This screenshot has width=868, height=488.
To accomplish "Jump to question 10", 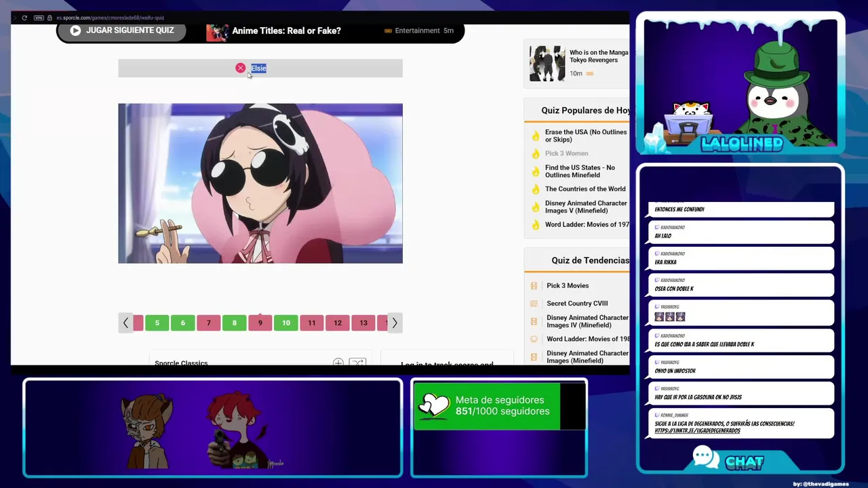I will (x=285, y=323).
